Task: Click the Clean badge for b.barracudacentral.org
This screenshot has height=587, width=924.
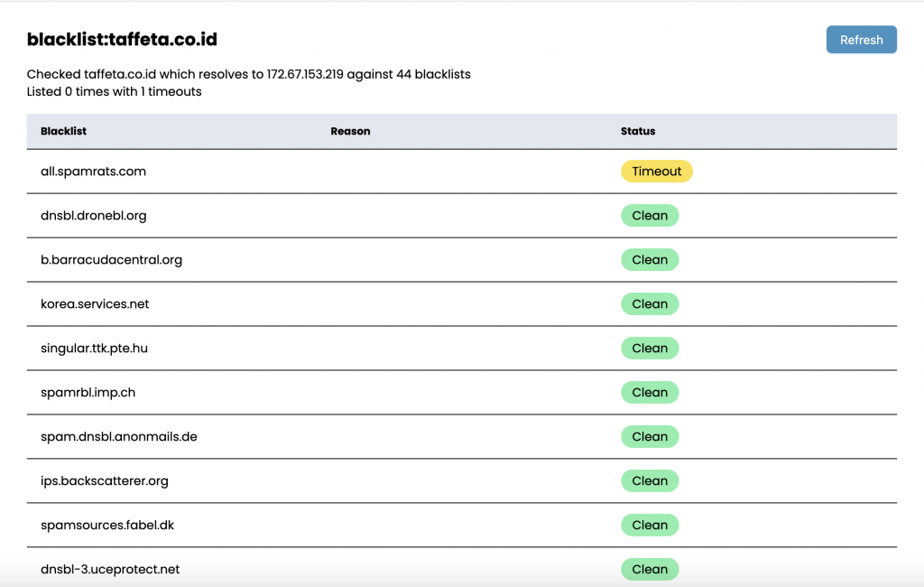Action: [x=650, y=259]
